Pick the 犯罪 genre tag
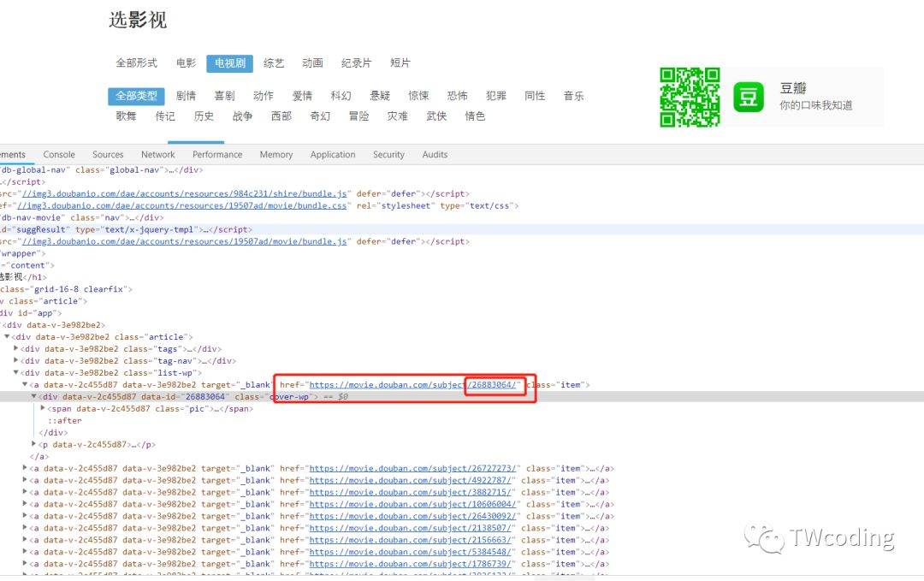 [496, 96]
